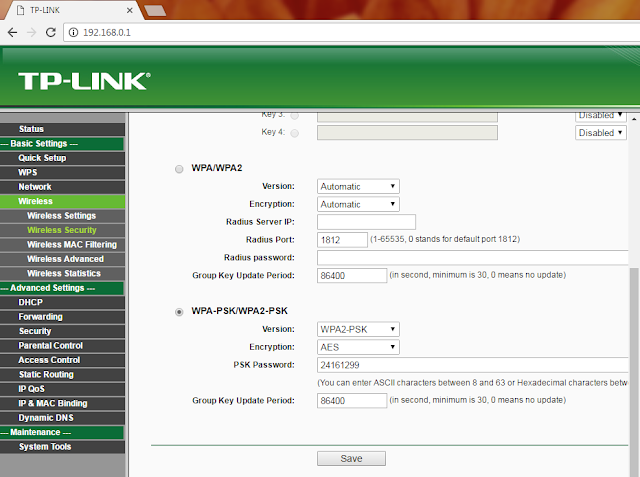
Task: Open Parental Control menu item
Action: (x=62, y=346)
